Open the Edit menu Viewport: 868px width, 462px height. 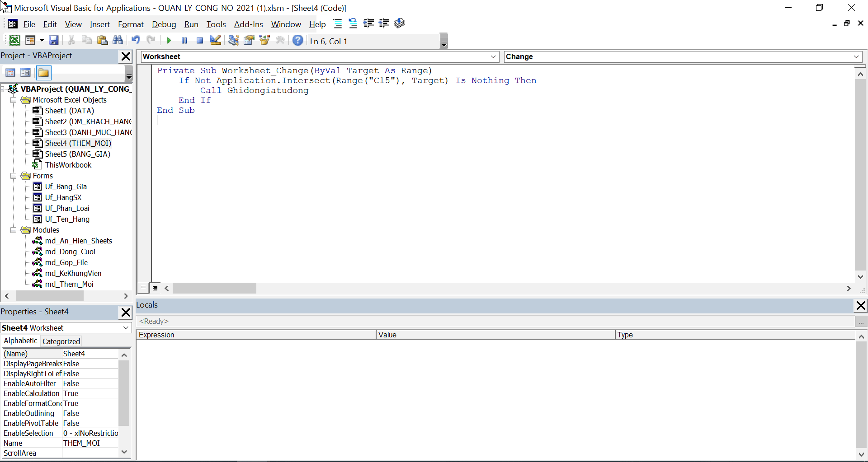(x=50, y=24)
